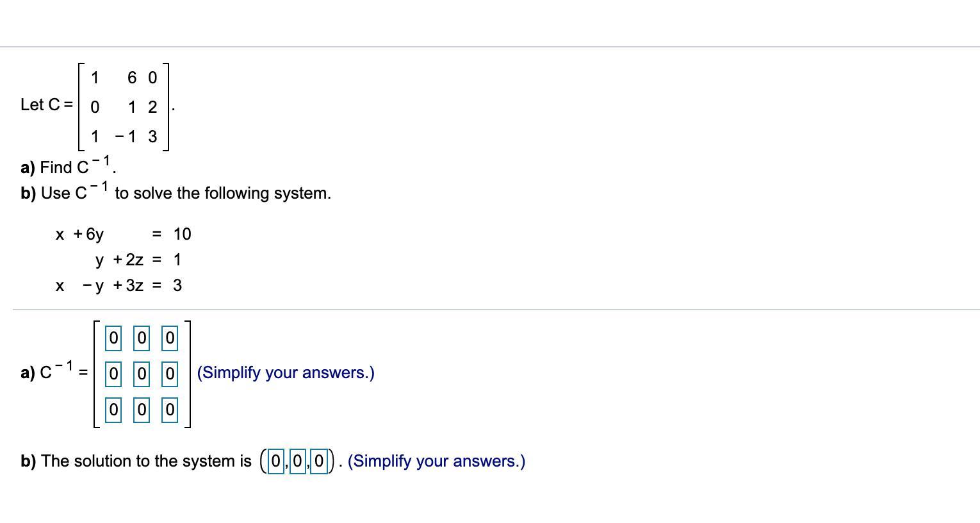Focus the bottom-right entry of the inverse matrix

pos(170,409)
